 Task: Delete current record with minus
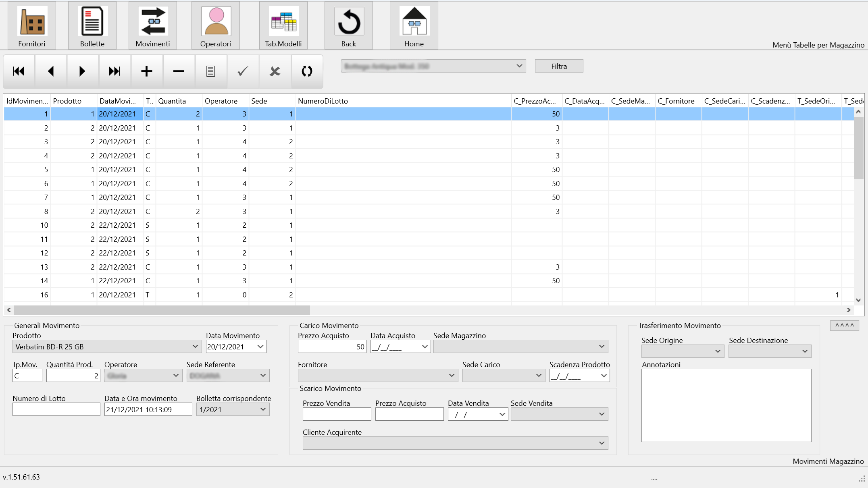(x=179, y=71)
